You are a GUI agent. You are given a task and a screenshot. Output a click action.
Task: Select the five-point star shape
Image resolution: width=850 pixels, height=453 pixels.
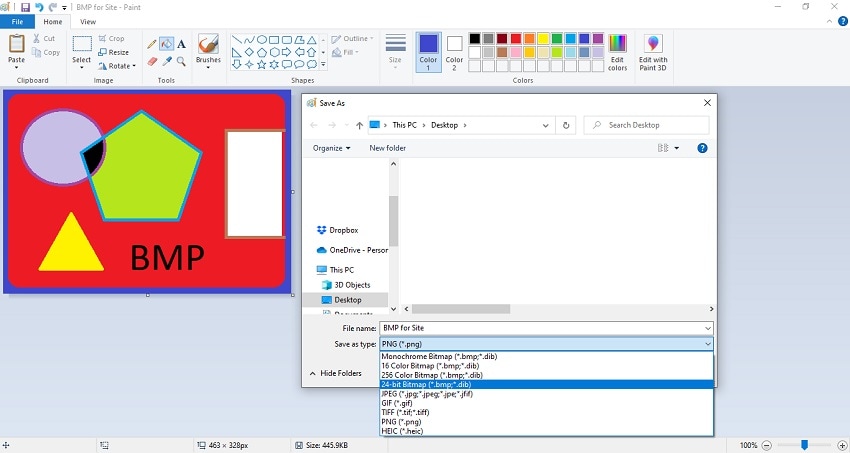261,64
